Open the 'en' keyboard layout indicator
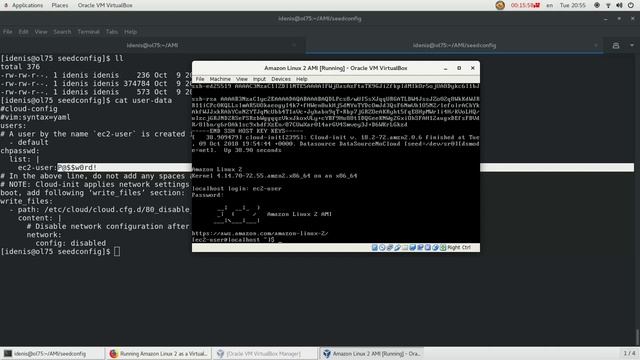The height and width of the screenshot is (360, 640). pos(549,5)
